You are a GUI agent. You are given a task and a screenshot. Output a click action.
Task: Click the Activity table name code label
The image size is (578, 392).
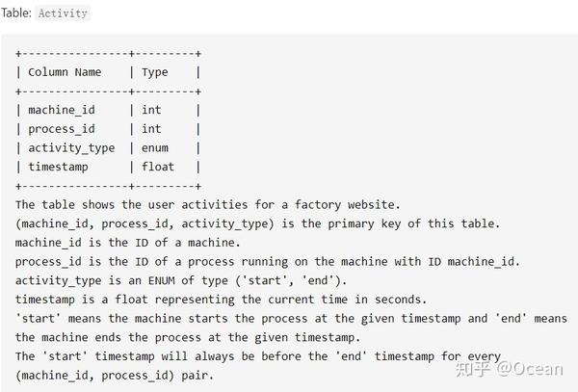click(x=63, y=13)
